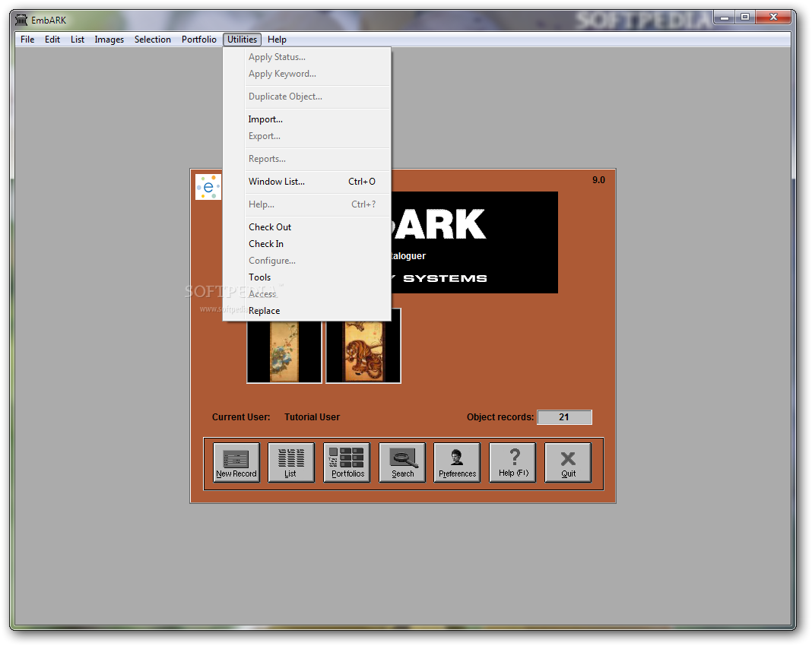Open the Images menu
The width and height of the screenshot is (812, 646).
click(109, 40)
